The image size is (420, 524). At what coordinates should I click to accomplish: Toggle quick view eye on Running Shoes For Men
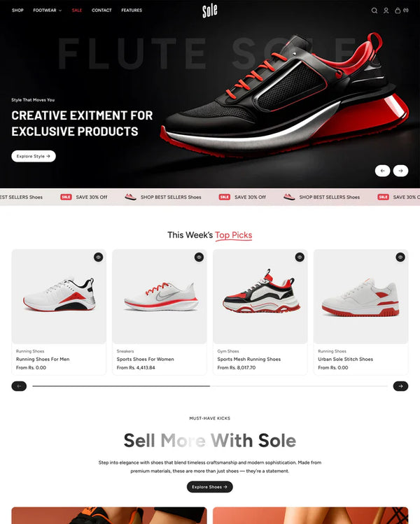coord(98,257)
